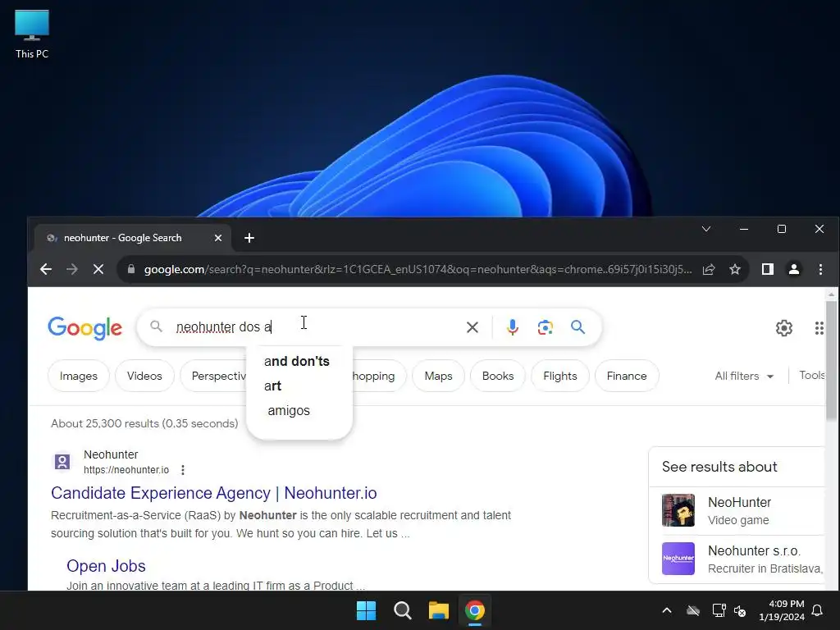The image size is (840, 630).
Task: Open Google quick settings gear
Action: (783, 328)
